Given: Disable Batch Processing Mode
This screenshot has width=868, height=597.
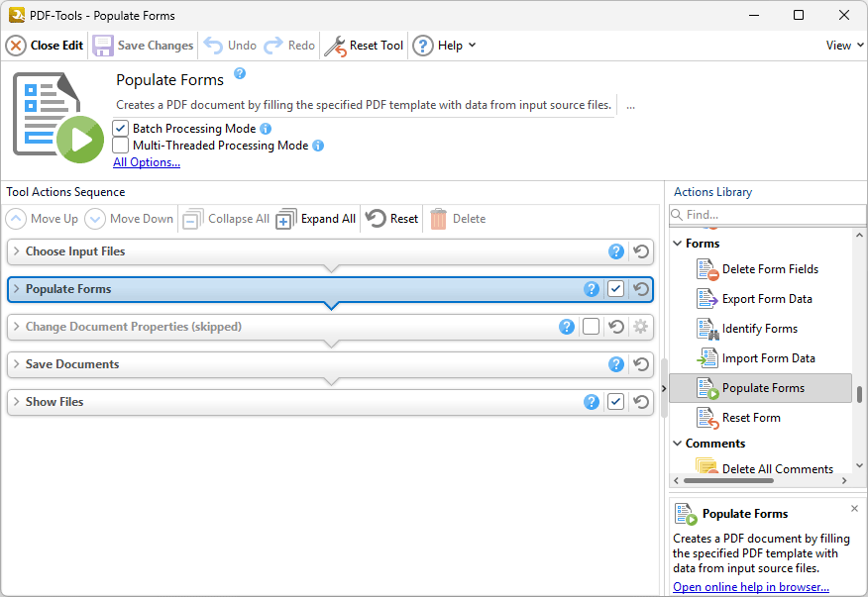Looking at the screenshot, I should pyautogui.click(x=121, y=128).
